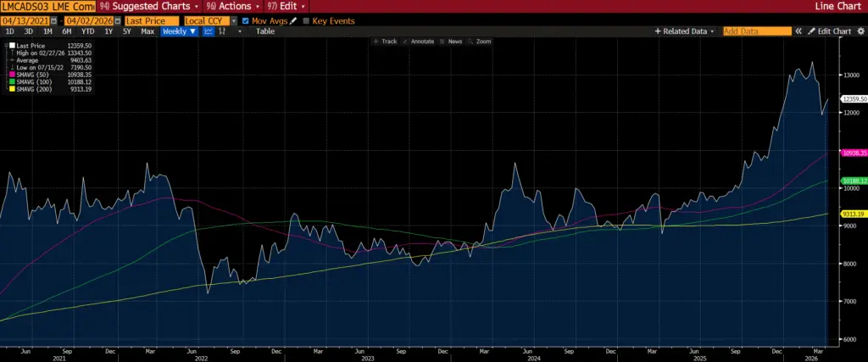Activate the Zoom magnifier tool

tap(480, 42)
